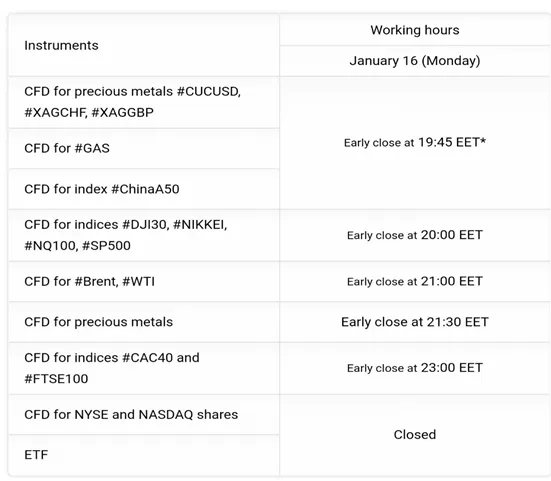551x481 pixels.
Task: Select the Early close at 20:00 EET cell
Action: point(415,235)
